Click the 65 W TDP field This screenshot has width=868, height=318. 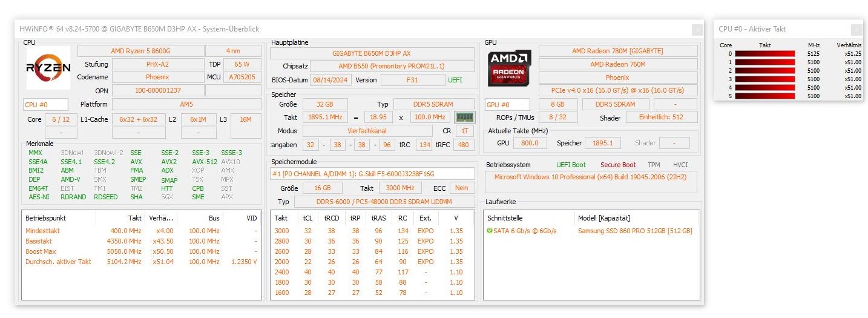pyautogui.click(x=242, y=64)
